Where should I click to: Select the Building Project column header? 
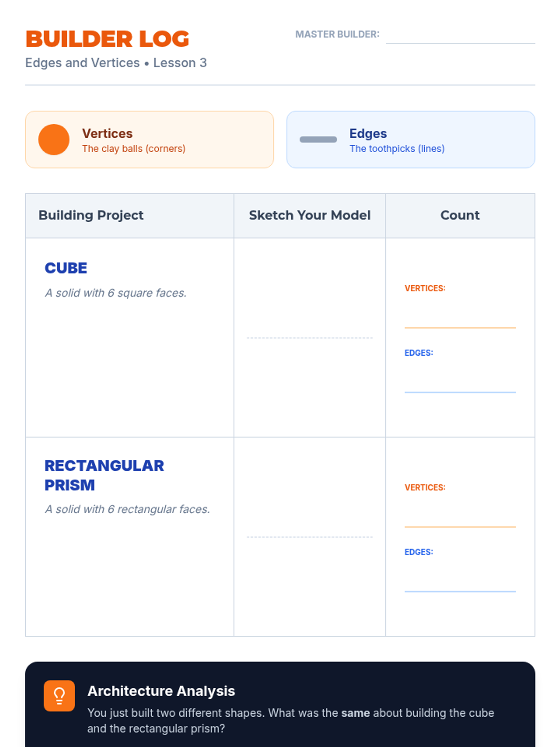pos(91,215)
